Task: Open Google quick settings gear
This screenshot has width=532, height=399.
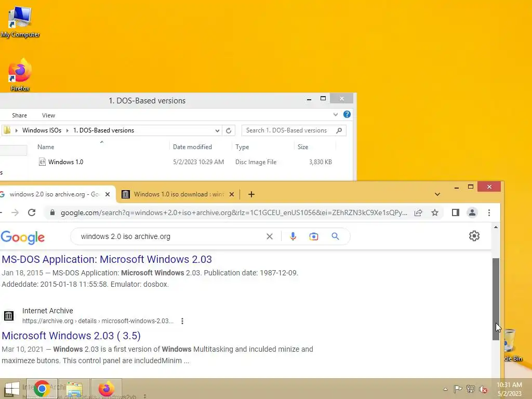Action: (x=474, y=236)
